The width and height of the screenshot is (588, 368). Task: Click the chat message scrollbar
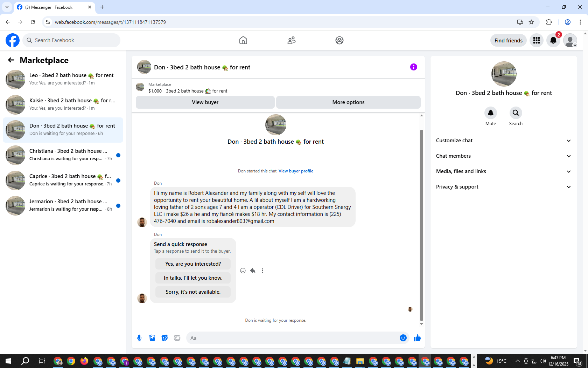[x=421, y=225]
